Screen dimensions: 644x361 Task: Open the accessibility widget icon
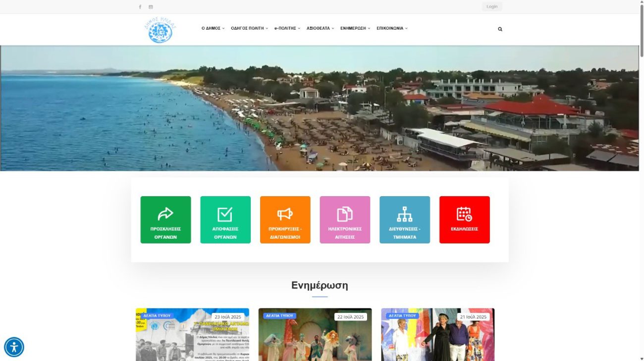pyautogui.click(x=14, y=347)
